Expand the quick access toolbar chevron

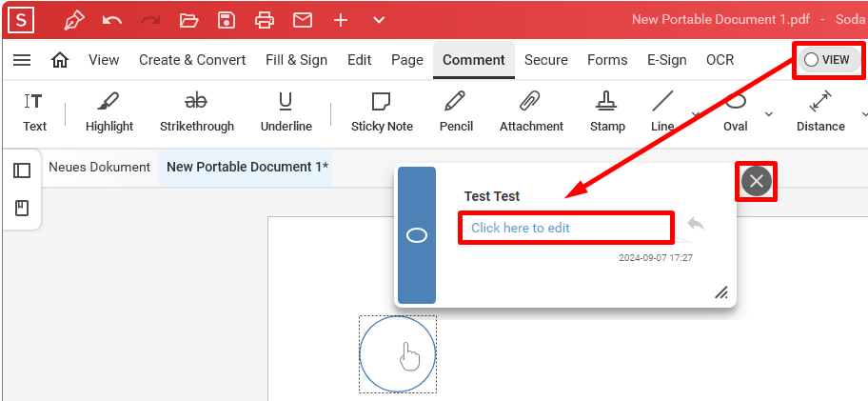click(x=379, y=21)
